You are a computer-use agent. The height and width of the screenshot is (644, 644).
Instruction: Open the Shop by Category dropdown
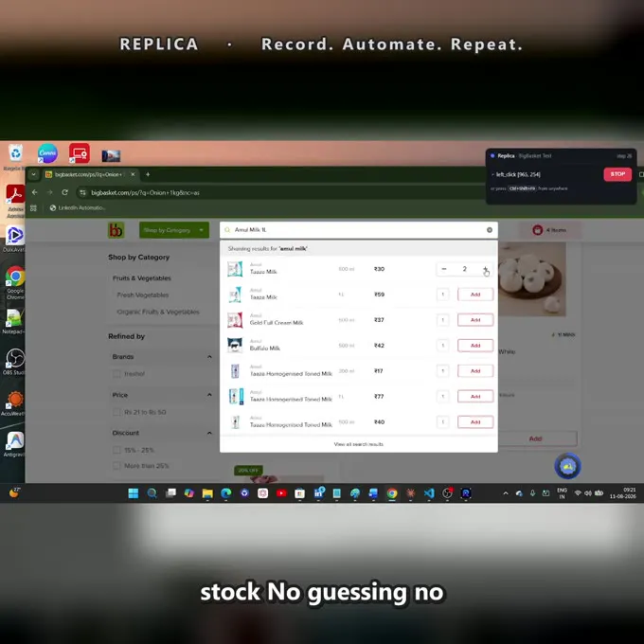(x=174, y=230)
